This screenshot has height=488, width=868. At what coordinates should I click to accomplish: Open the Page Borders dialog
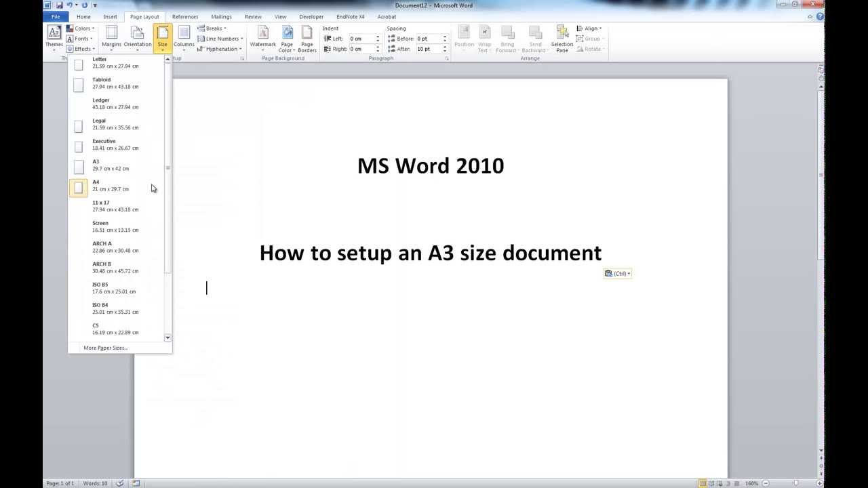(x=307, y=39)
